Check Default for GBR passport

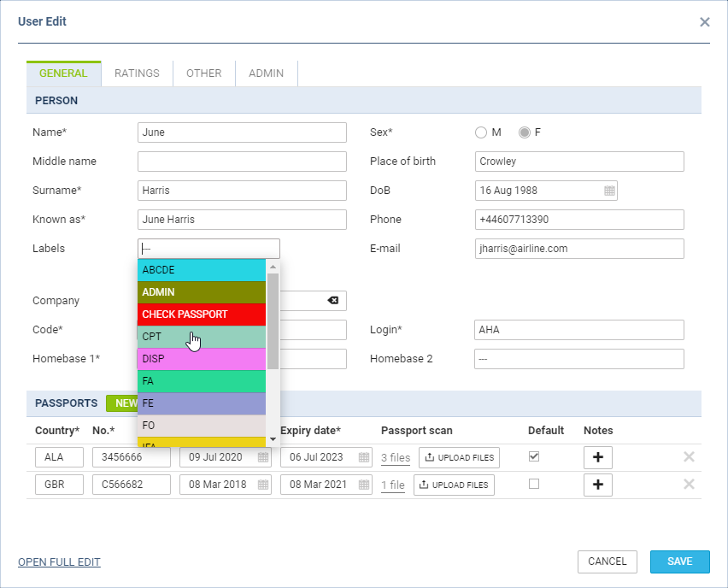point(534,484)
